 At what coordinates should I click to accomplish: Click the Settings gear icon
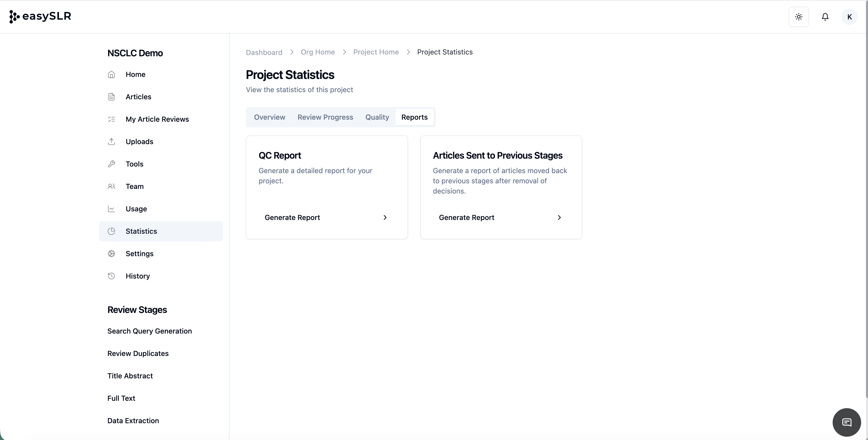pyautogui.click(x=111, y=254)
